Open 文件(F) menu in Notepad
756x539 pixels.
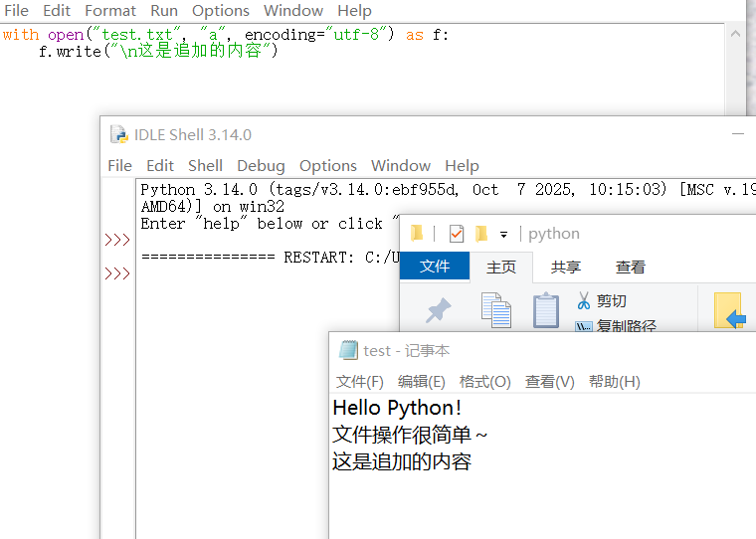click(x=360, y=382)
